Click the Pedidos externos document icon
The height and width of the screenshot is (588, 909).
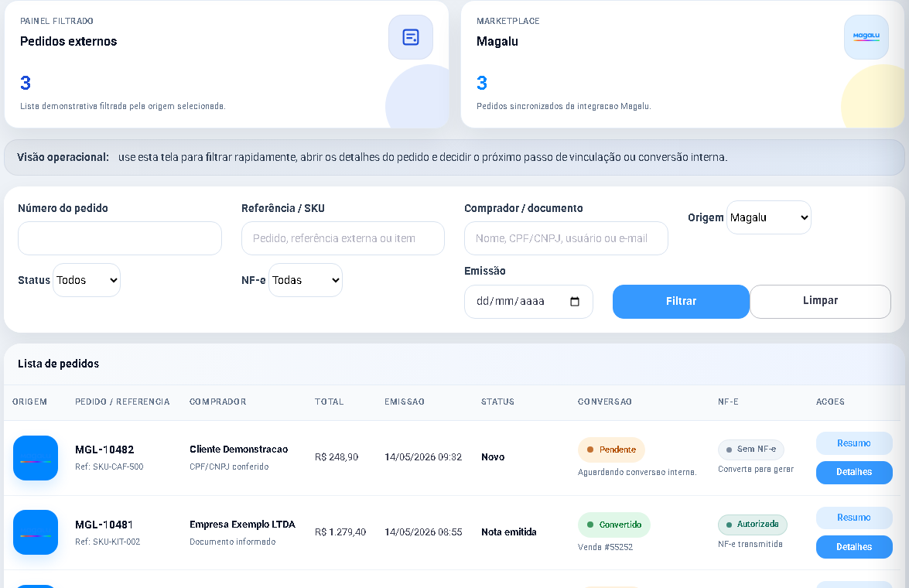[x=411, y=37]
